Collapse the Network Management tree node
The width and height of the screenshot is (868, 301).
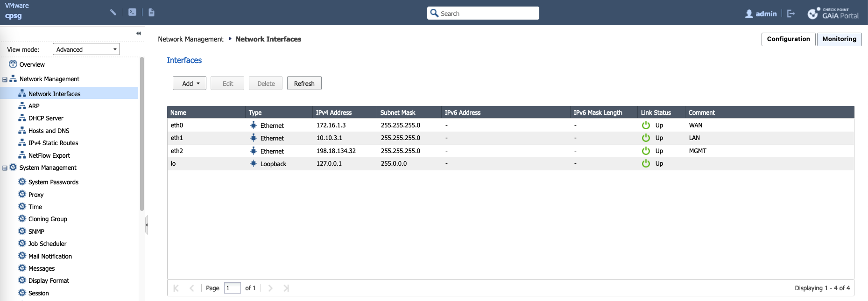[x=5, y=79]
